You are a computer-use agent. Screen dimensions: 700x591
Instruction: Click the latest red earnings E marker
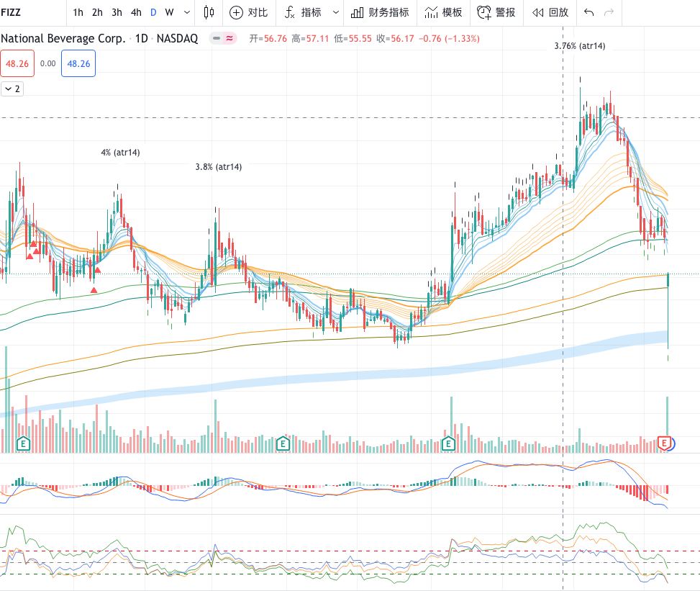point(665,442)
